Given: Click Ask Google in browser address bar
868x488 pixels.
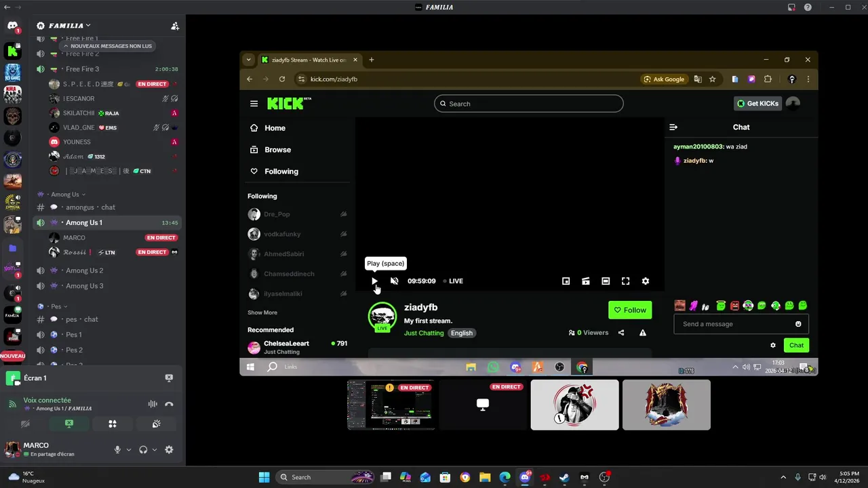Looking at the screenshot, I should 664,79.
